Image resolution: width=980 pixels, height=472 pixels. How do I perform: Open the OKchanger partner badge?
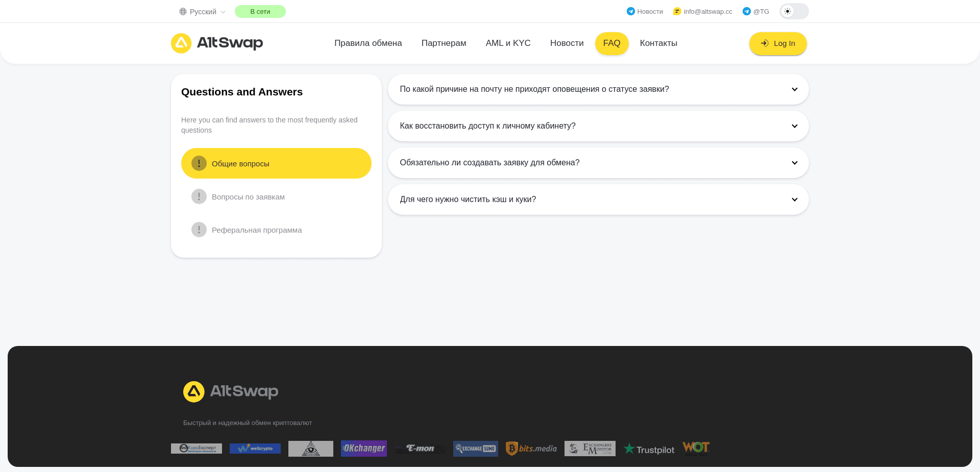(364, 449)
